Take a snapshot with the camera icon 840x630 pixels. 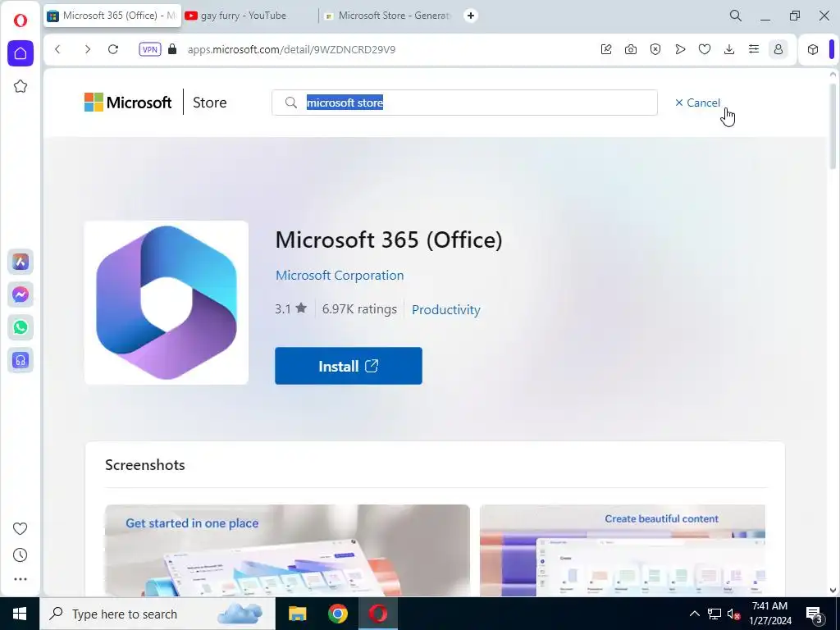[x=631, y=49]
